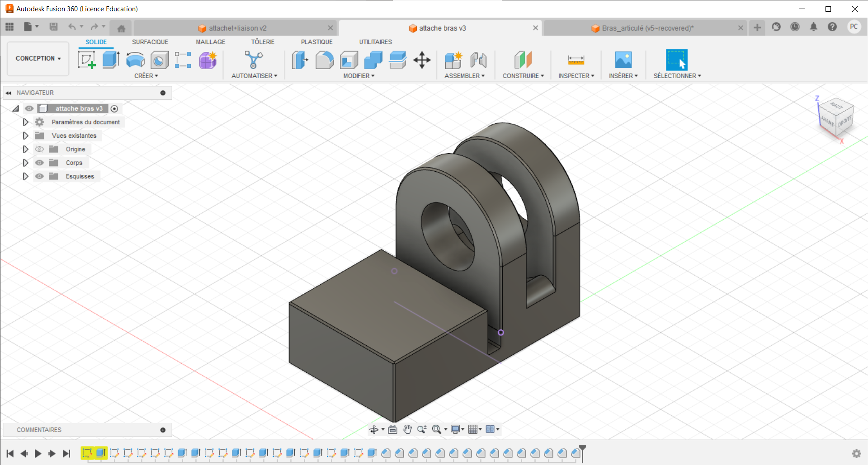868x465 pixels.
Task: Open the notifications bell
Action: (813, 27)
